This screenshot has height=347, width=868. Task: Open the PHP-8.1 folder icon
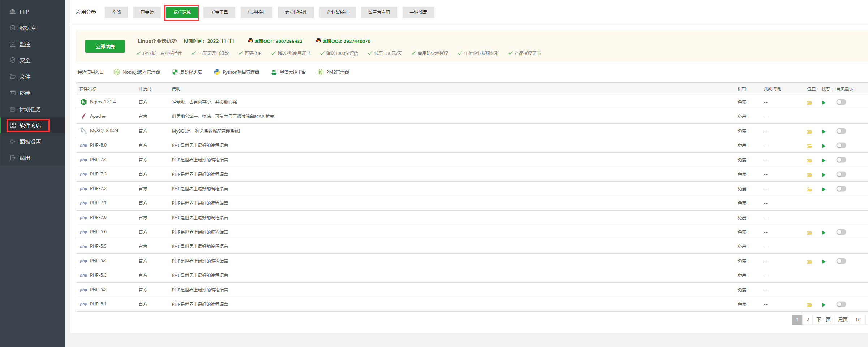click(809, 305)
